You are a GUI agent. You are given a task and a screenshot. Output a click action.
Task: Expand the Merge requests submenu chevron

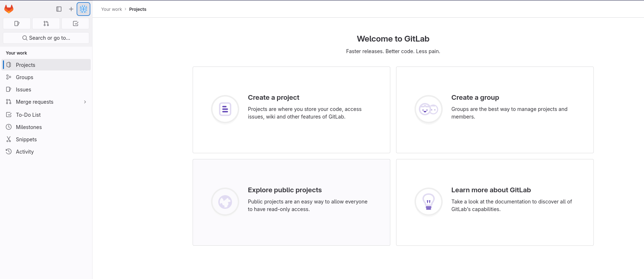[x=85, y=102]
